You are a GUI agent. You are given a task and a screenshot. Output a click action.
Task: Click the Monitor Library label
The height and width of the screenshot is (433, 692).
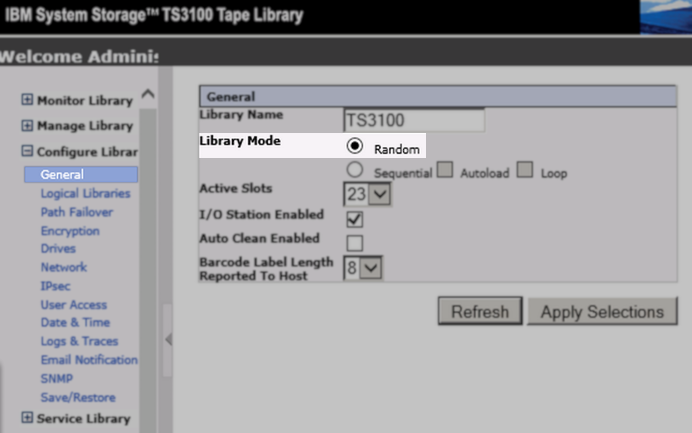point(85,101)
